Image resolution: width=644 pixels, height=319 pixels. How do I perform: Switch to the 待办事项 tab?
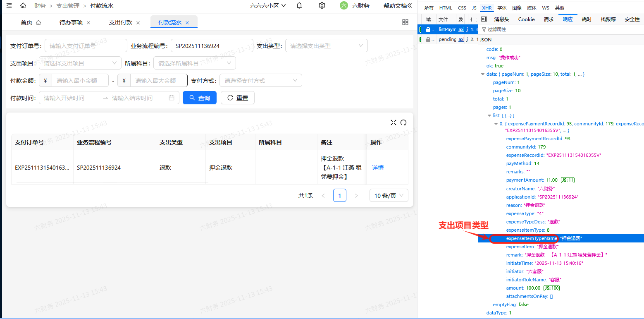point(72,22)
